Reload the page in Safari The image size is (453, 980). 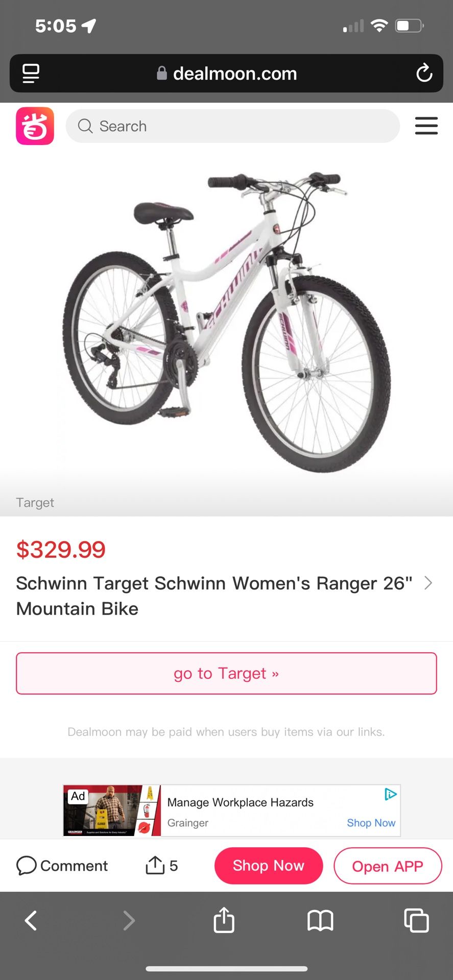pos(424,73)
